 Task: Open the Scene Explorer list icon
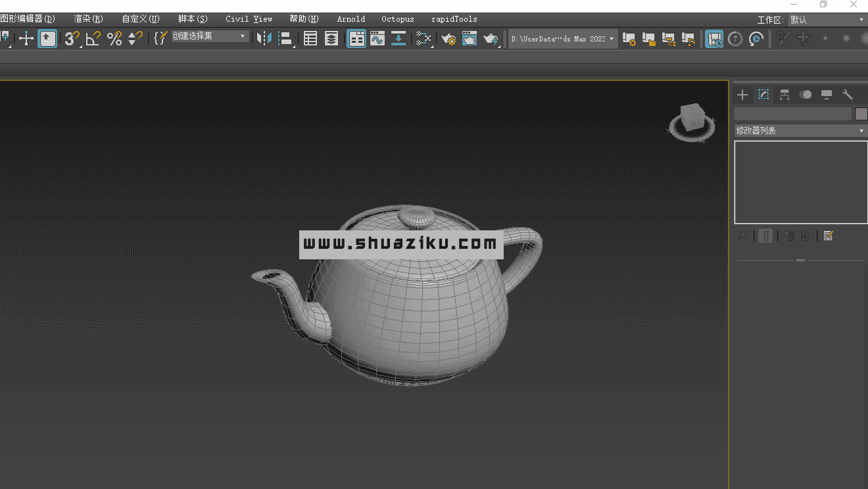310,39
